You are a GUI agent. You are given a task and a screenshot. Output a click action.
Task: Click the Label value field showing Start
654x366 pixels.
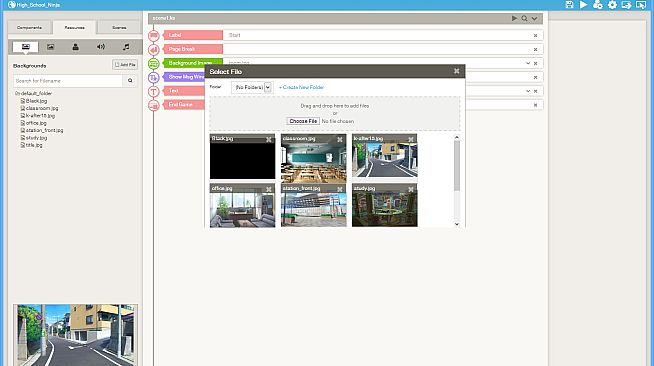(377, 35)
